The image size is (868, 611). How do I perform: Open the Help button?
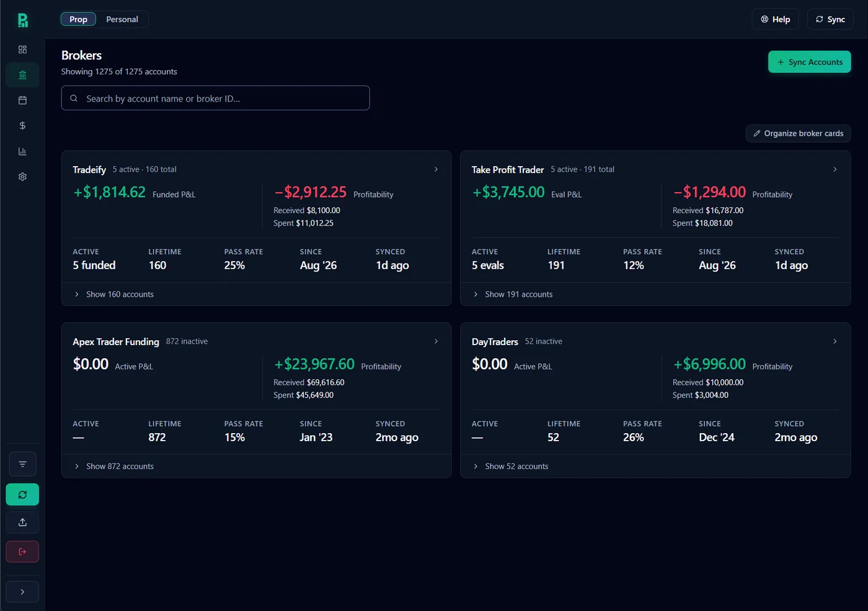[x=776, y=19]
